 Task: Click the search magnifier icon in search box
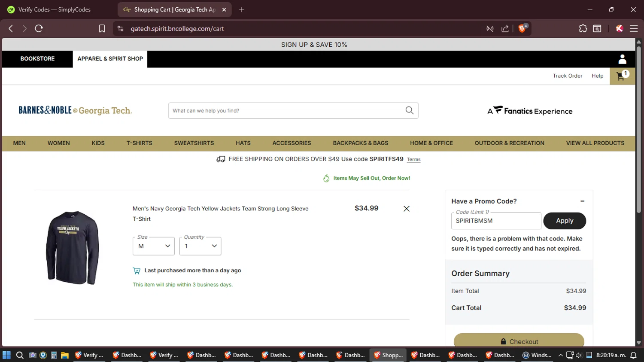tap(410, 110)
